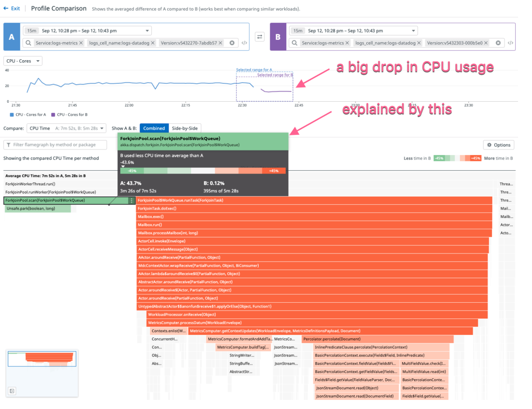Open the CPU - Cores metric dropdown
Image resolution: width=532 pixels, height=409 pixels.
(23, 61)
